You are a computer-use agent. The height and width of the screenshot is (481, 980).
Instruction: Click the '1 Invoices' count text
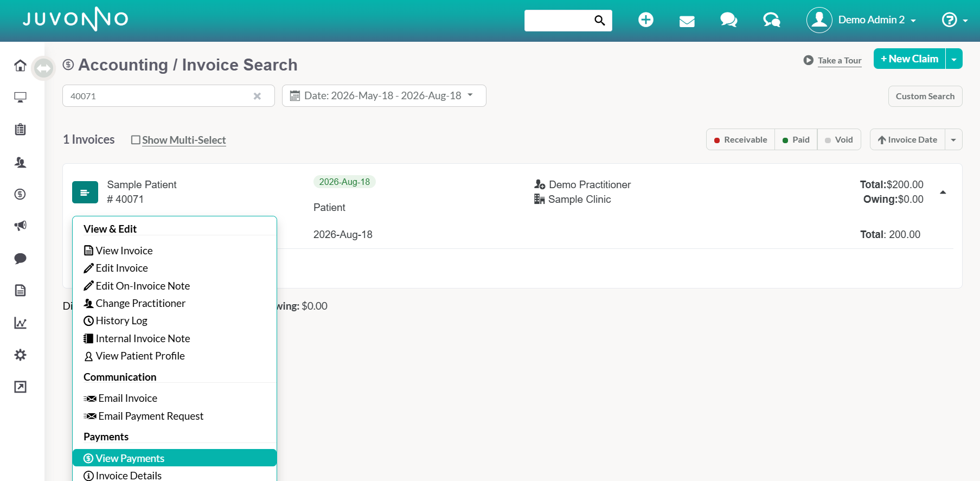89,139
